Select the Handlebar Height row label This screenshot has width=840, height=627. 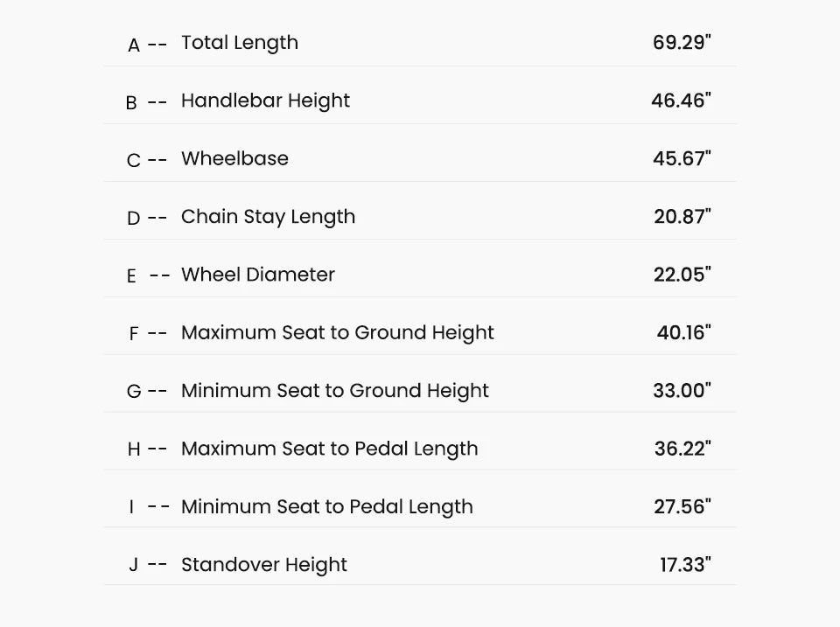click(x=265, y=101)
